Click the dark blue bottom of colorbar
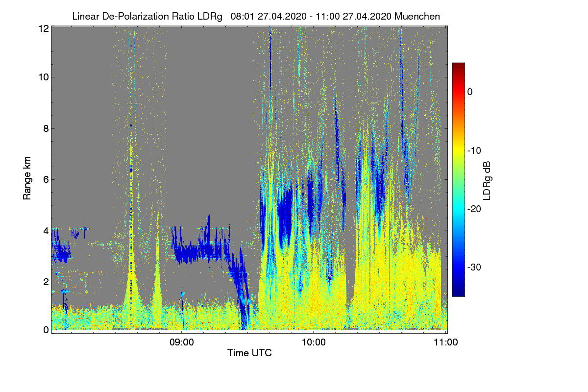The width and height of the screenshot is (588, 392). (458, 293)
